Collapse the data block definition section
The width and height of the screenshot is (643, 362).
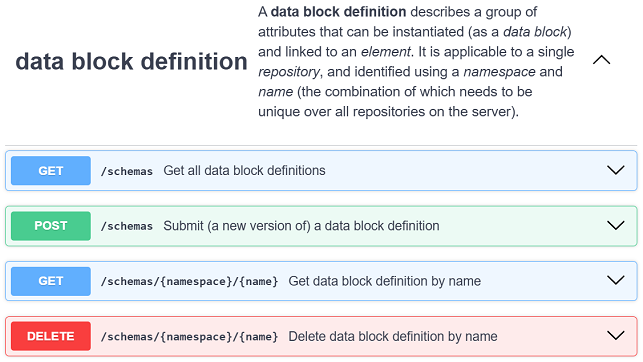point(601,60)
